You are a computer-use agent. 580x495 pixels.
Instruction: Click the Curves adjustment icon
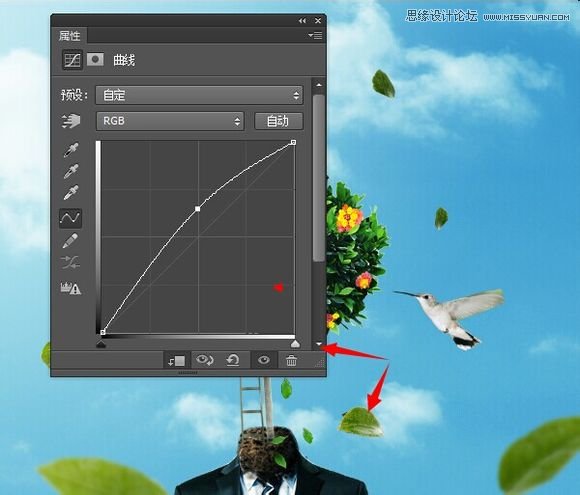tap(72, 60)
